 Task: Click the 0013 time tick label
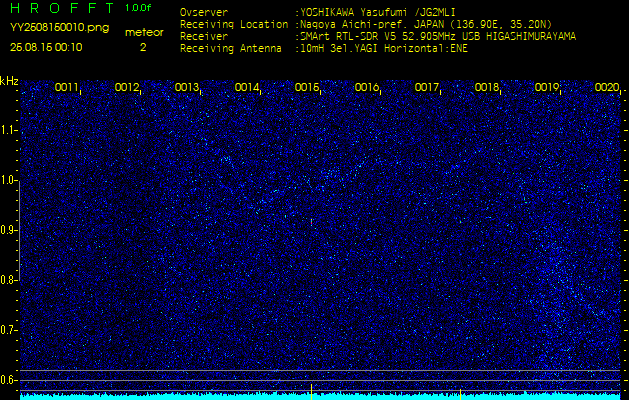pos(187,87)
